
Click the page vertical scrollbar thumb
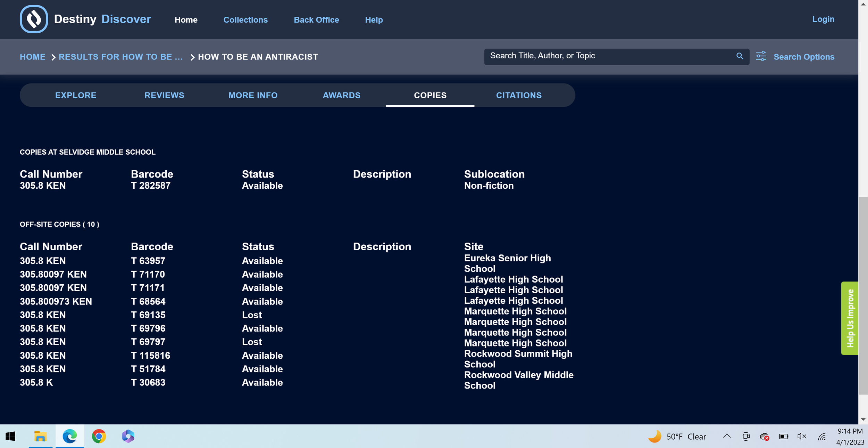pyautogui.click(x=863, y=295)
